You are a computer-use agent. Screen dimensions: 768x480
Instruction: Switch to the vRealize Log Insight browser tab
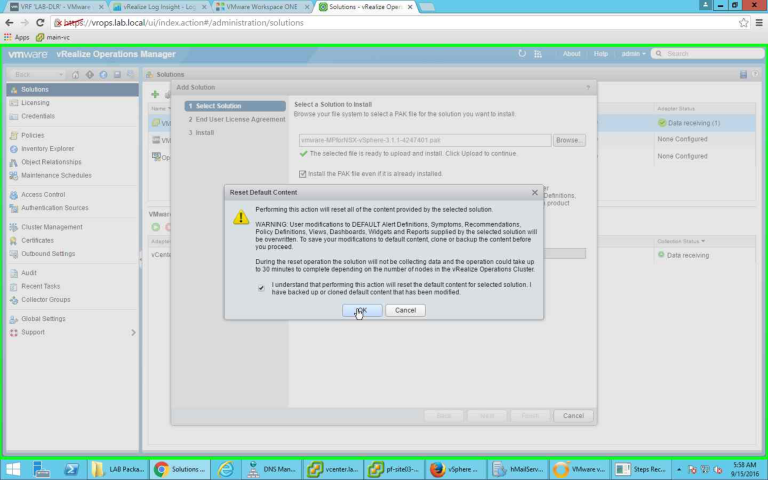pyautogui.click(x=160, y=7)
